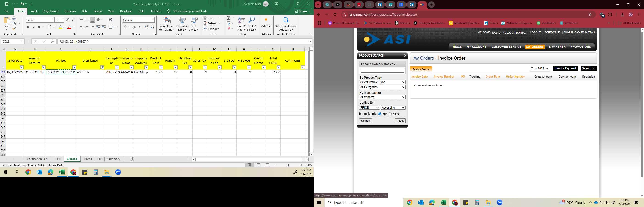The image size is (644, 207).
Task: Click the Decrease Font Size icon
Action: tap(73, 20)
